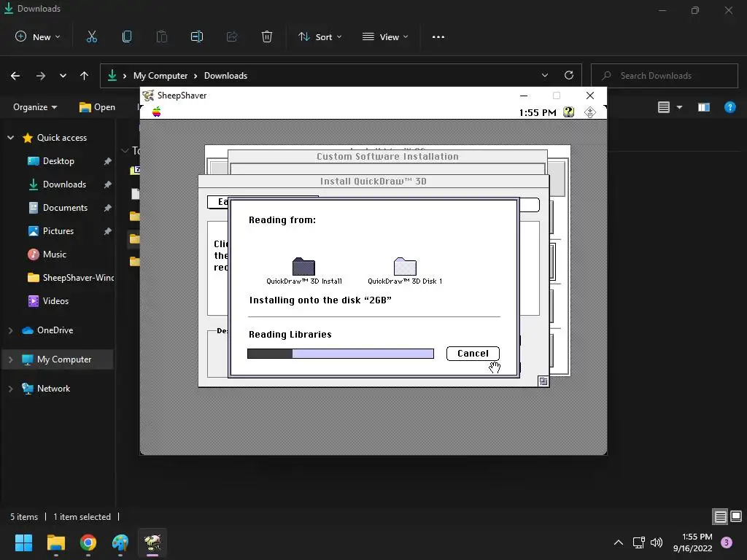Screen dimensions: 747x560
Task: Click the Search Downloads field
Action: (665, 76)
